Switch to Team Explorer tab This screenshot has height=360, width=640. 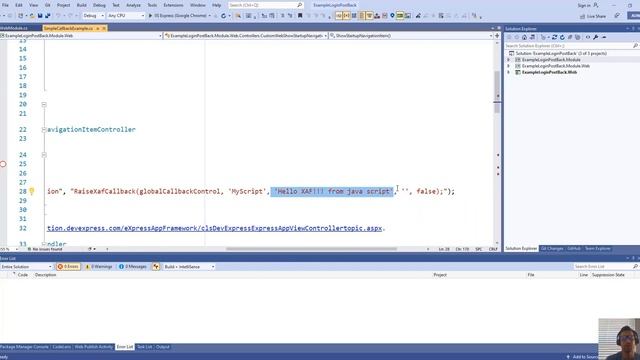[x=598, y=249]
